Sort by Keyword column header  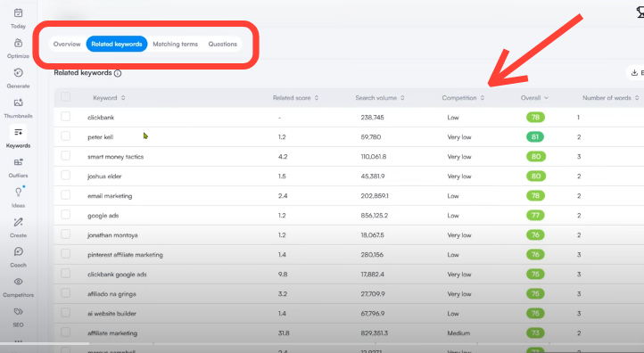coord(109,98)
